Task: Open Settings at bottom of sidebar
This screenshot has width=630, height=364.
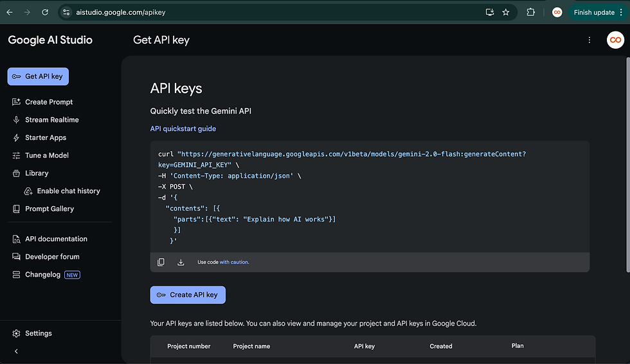Action: coord(39,333)
